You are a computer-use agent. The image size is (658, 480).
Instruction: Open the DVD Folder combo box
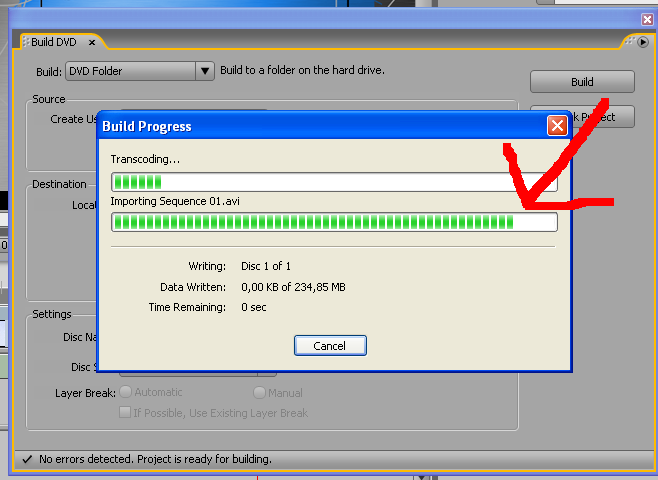[x=140, y=71]
